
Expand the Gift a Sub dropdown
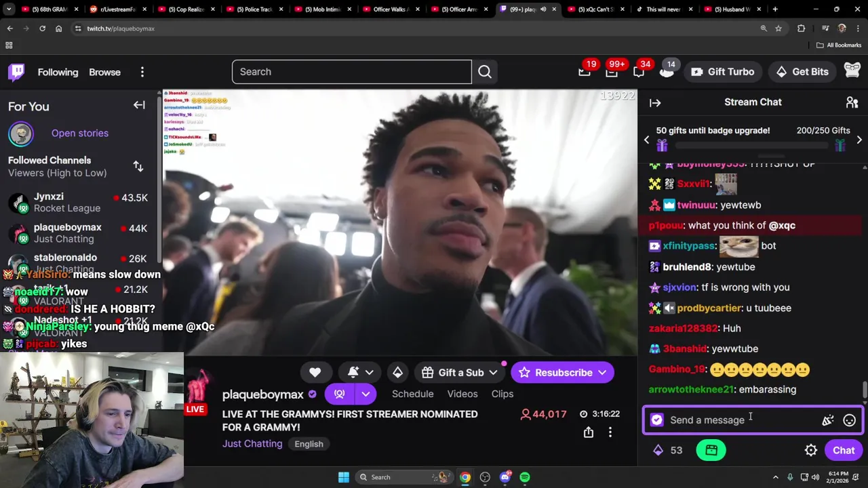pyautogui.click(x=493, y=372)
